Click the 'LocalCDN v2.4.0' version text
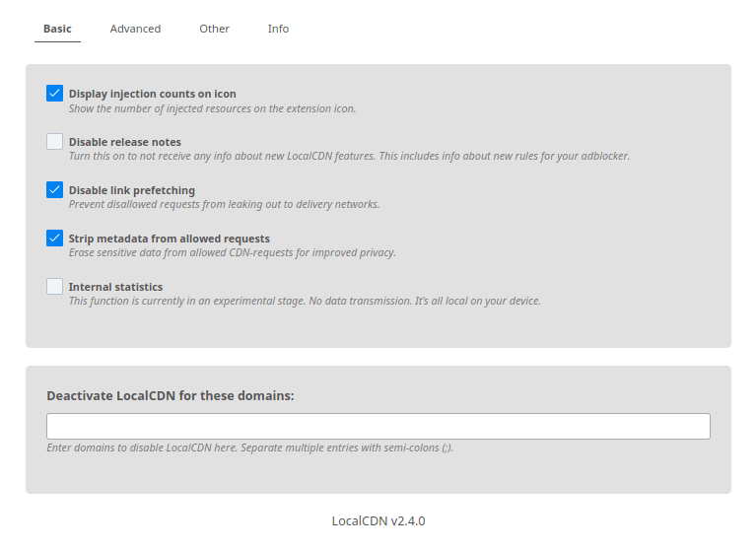 [378, 521]
